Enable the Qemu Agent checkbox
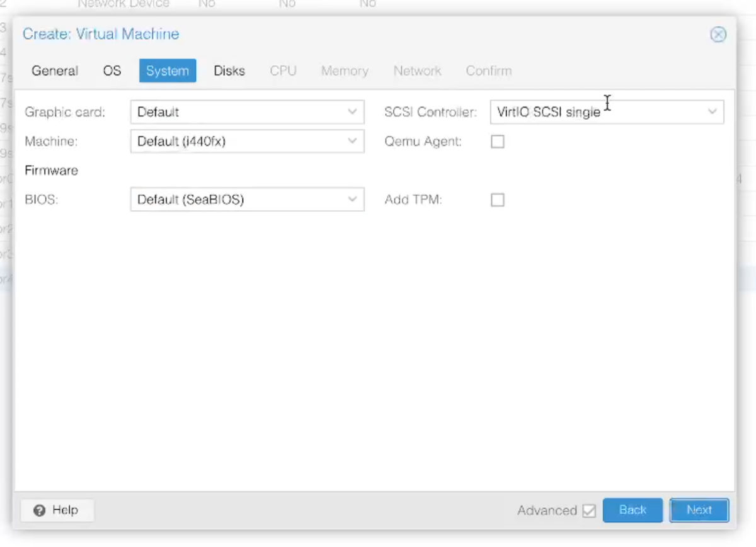The width and height of the screenshot is (756, 547). click(x=497, y=141)
